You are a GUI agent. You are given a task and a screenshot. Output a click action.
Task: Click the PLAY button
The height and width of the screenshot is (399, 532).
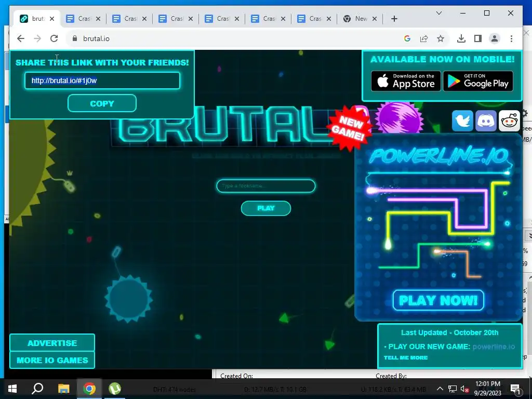[x=265, y=208]
